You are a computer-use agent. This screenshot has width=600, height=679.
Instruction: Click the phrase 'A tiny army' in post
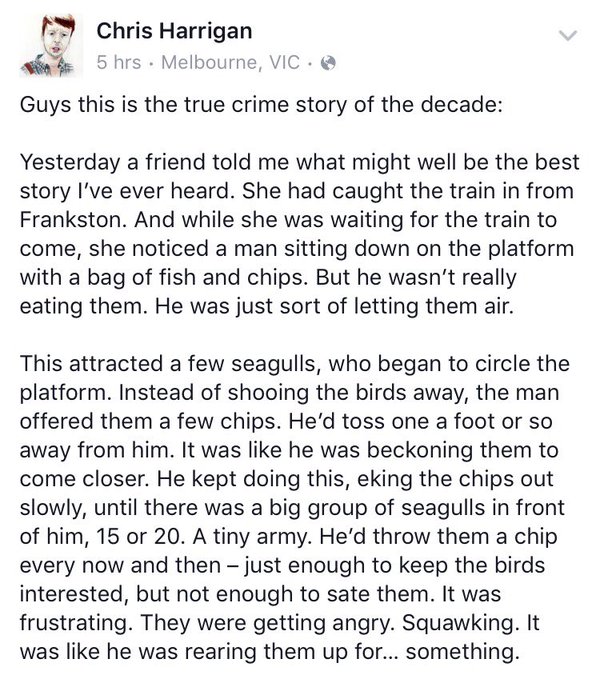[252, 537]
